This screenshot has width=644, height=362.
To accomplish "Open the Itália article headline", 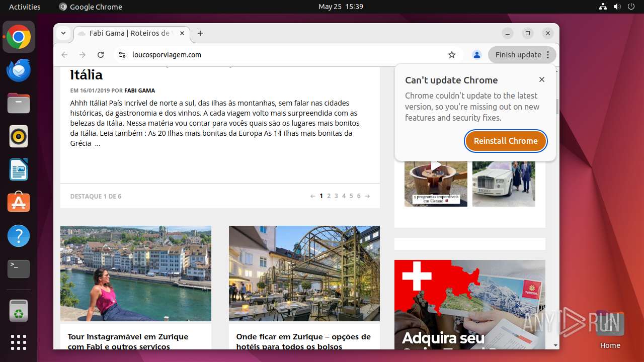I will point(87,74).
